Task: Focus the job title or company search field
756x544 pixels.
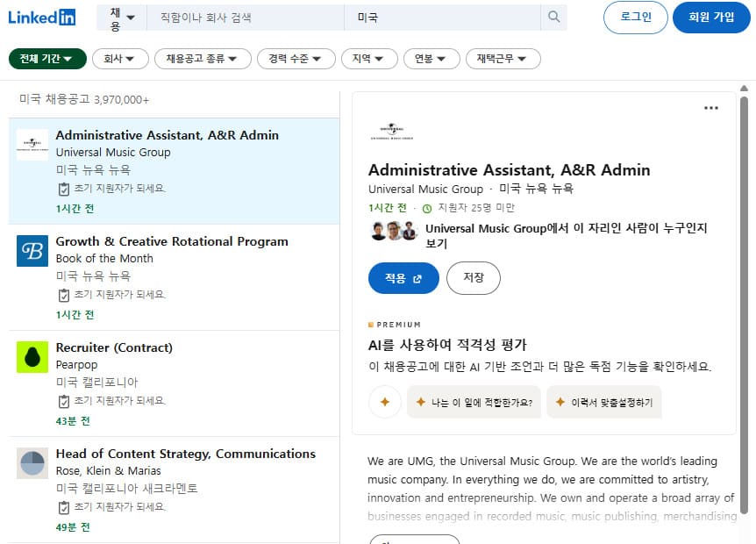Action: pyautogui.click(x=246, y=18)
